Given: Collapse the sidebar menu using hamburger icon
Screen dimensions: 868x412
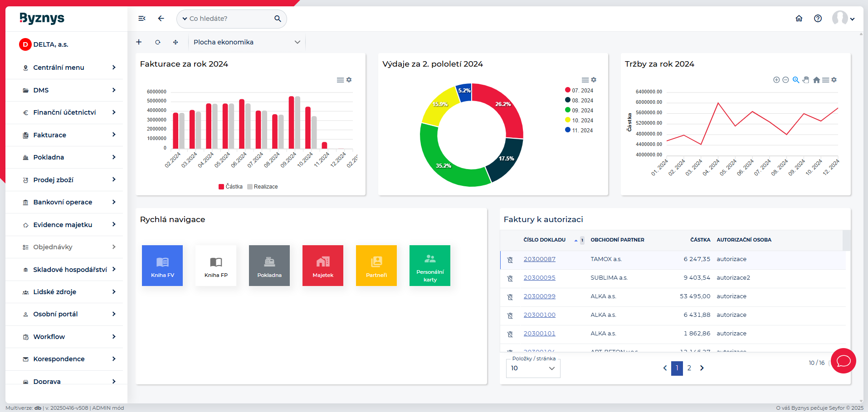Looking at the screenshot, I should click(141, 19).
